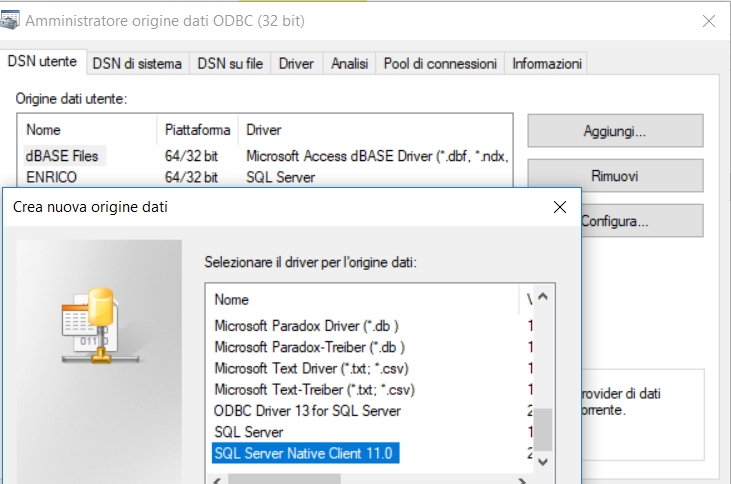Screen dimensions: 731x484
Task: Click the driver list vertical scrollbar thumb
Action: click(x=543, y=429)
